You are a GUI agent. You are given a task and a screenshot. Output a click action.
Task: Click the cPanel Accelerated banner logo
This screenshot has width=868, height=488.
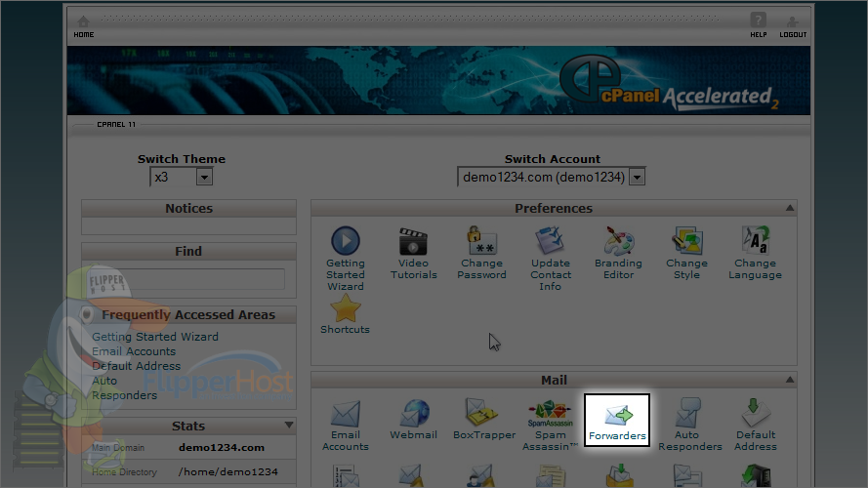pos(669,83)
